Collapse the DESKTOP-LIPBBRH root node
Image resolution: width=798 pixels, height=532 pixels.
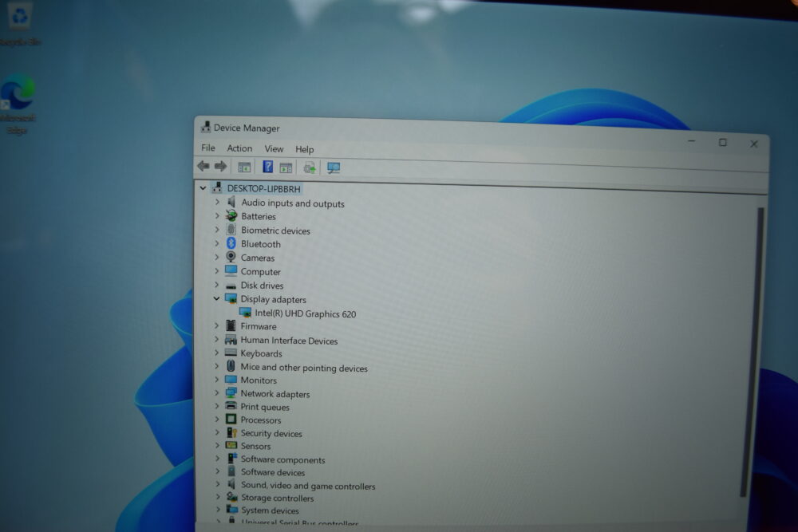point(203,187)
